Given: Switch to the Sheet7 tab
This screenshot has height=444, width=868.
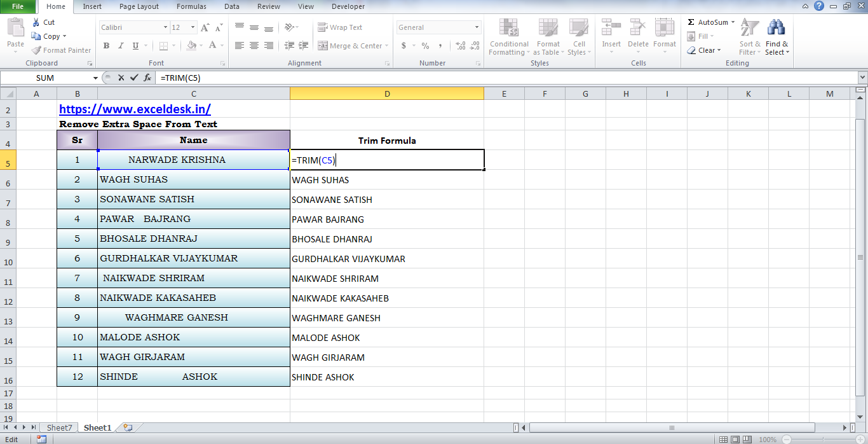Looking at the screenshot, I should (x=58, y=427).
